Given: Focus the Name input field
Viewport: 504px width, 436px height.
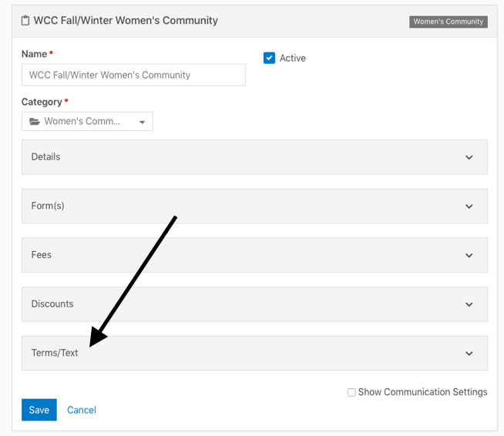Looking at the screenshot, I should tap(133, 75).
